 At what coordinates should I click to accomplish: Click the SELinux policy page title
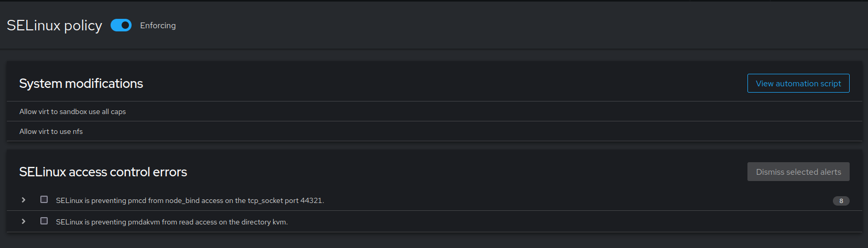55,25
